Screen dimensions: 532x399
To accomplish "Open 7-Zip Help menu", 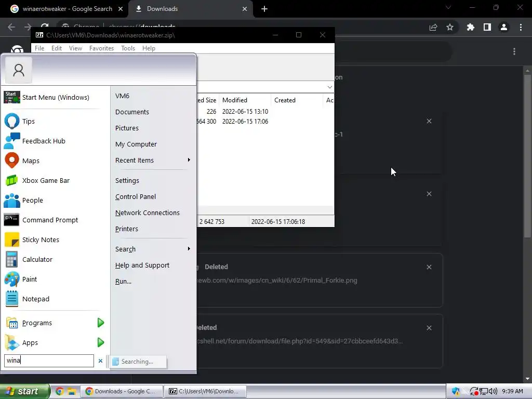I will (149, 48).
